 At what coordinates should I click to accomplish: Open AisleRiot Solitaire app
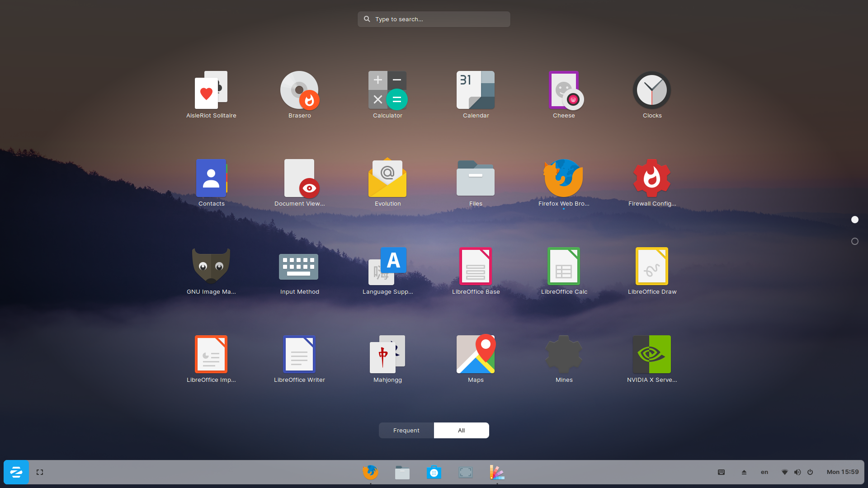click(211, 94)
